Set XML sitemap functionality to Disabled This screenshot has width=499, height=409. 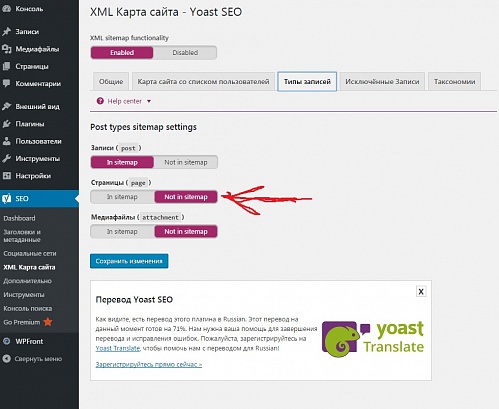[x=185, y=53]
